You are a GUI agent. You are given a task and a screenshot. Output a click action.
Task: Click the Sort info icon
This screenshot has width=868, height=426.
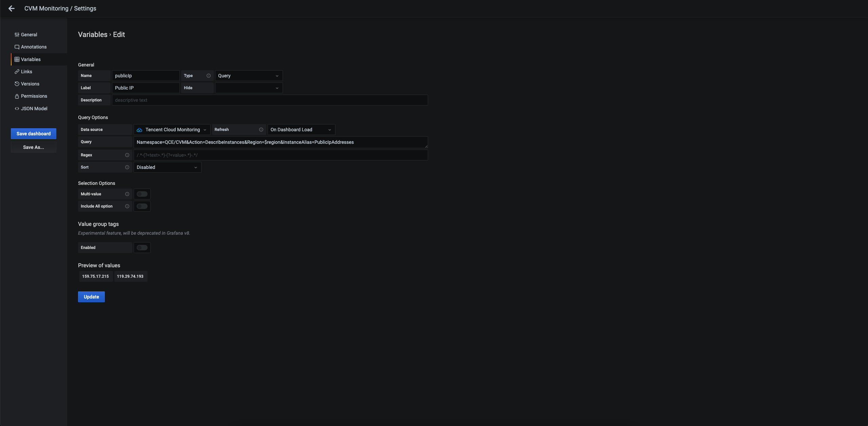127,167
